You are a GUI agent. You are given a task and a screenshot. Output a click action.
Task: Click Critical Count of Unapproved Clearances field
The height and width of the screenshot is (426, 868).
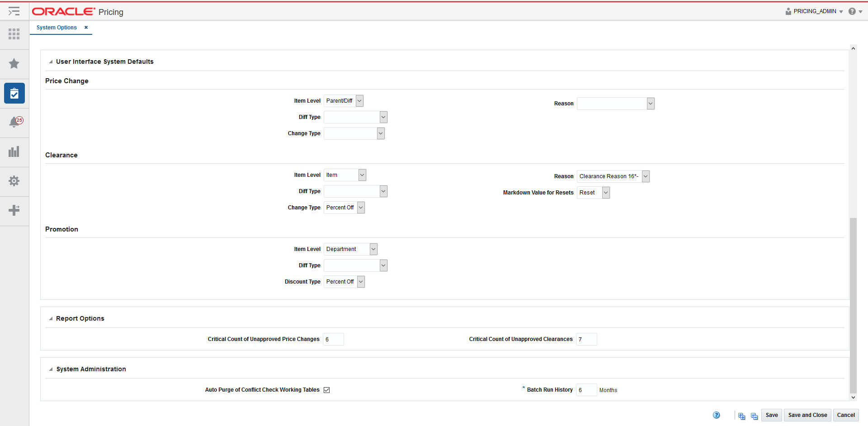tap(586, 339)
